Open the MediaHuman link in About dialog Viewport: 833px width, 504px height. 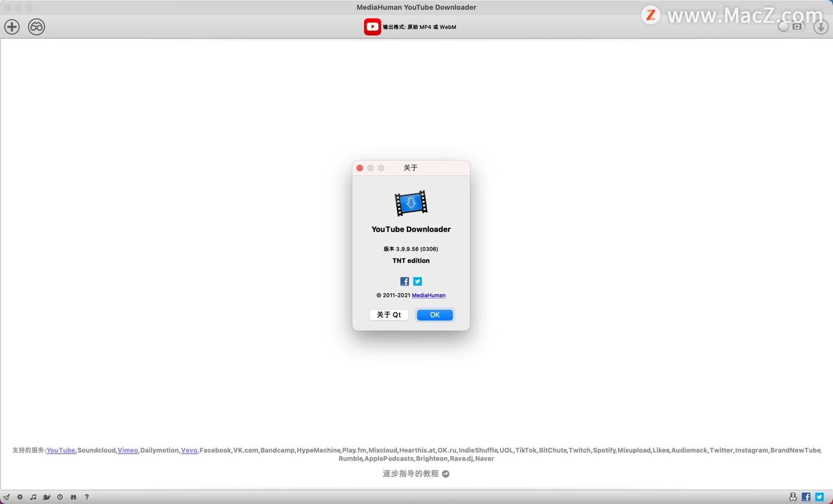pyautogui.click(x=428, y=295)
